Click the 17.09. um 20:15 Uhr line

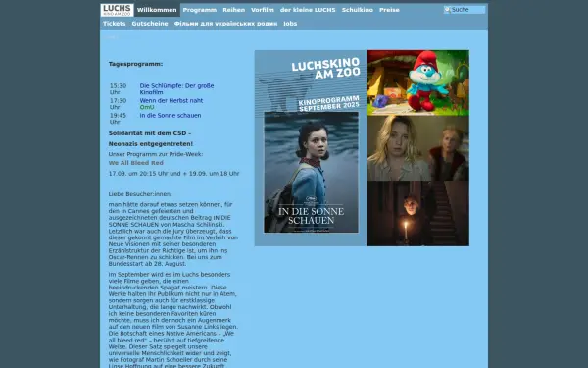click(x=173, y=173)
